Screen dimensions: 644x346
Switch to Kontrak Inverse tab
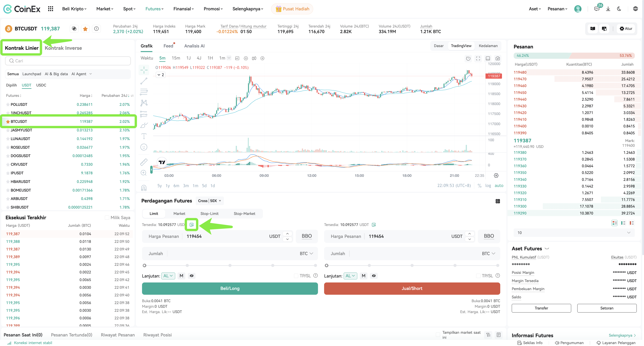pos(63,48)
